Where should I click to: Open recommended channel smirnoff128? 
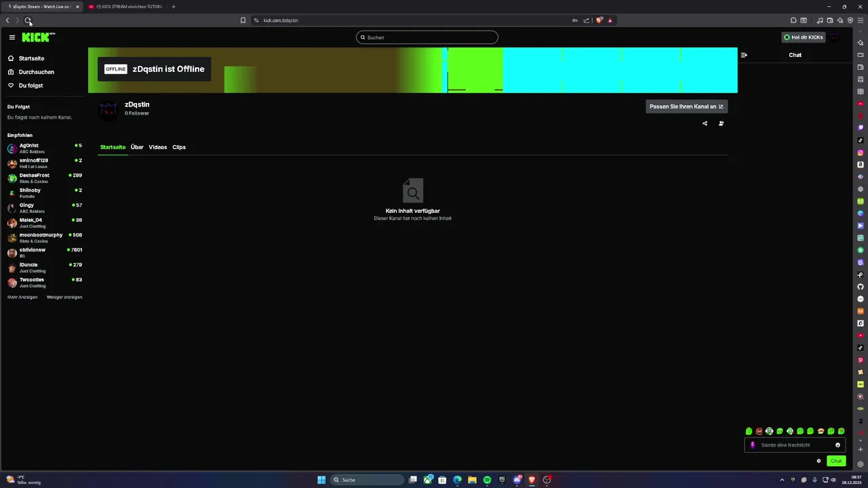tap(44, 163)
